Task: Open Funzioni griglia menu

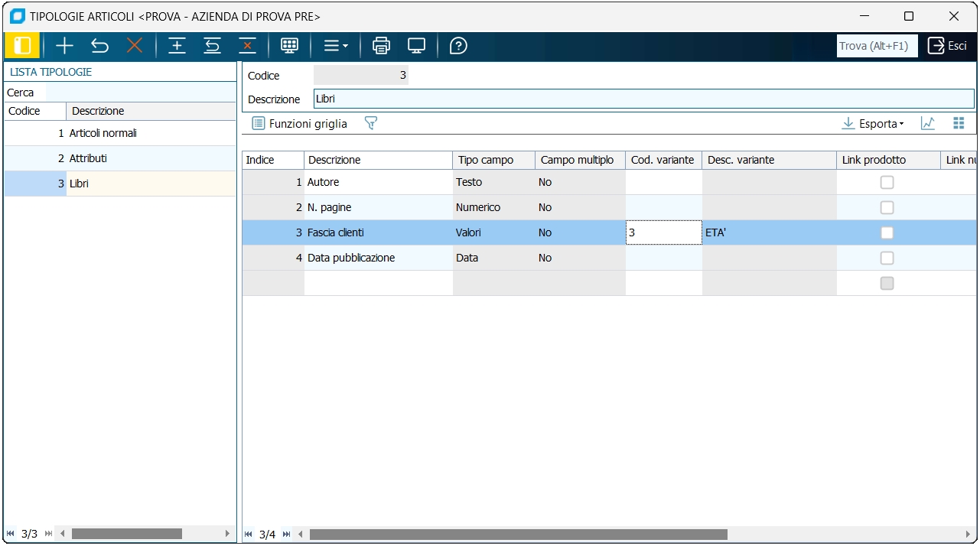Action: [300, 123]
